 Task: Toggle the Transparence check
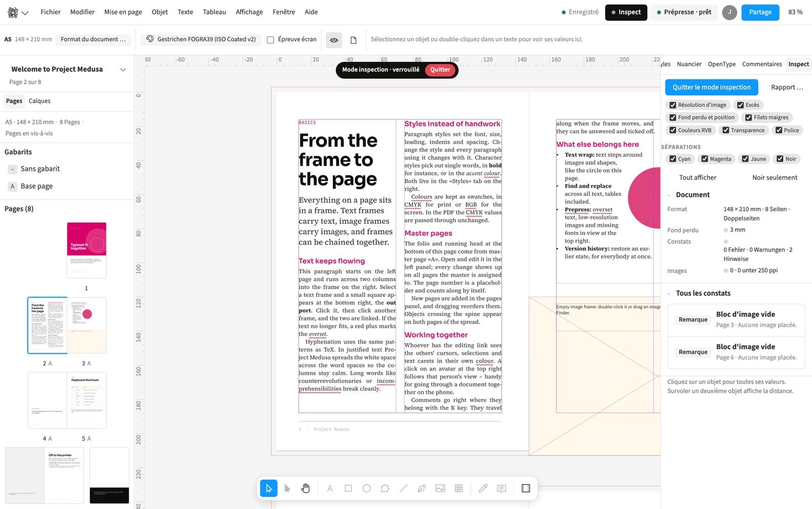[743, 130]
